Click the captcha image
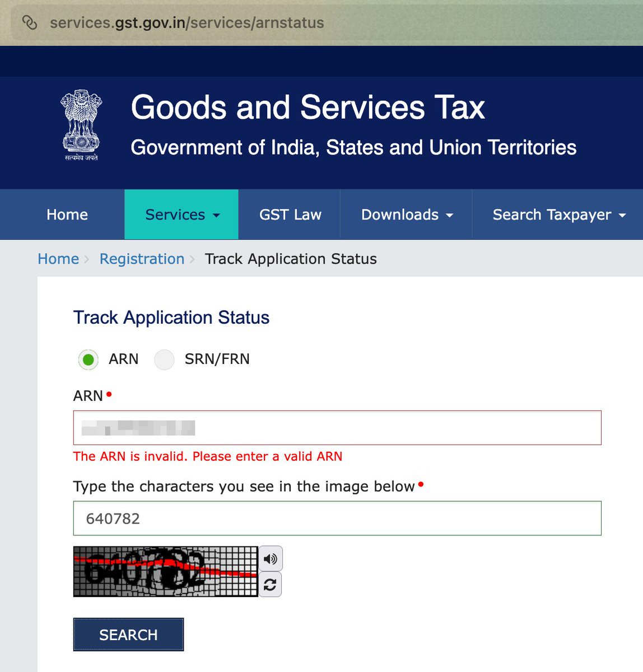Viewport: 643px width, 672px height. 165,572
